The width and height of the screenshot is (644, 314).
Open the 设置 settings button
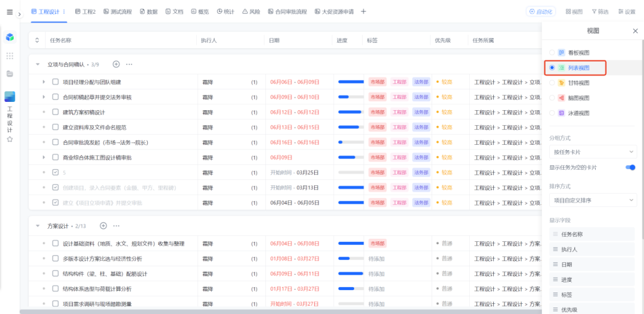627,12
